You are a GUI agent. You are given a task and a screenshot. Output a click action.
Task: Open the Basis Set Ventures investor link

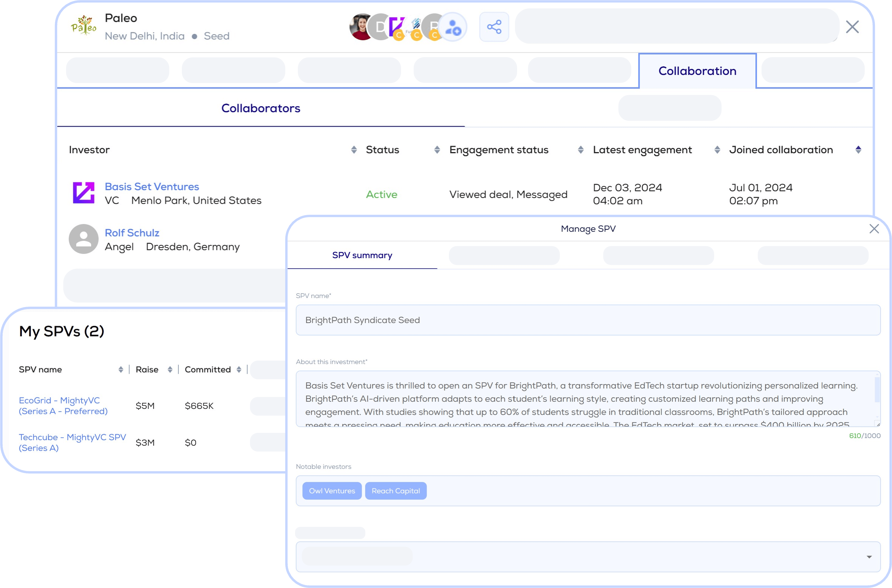(x=152, y=186)
